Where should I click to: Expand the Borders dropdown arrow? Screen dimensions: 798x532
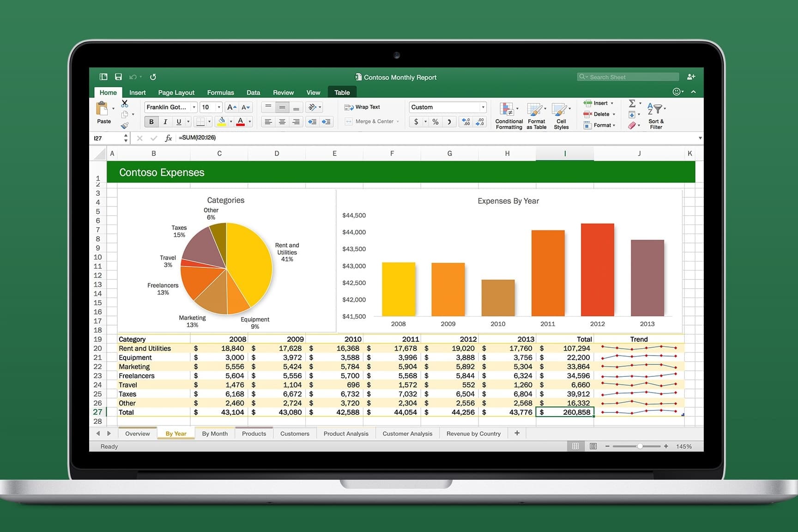(209, 122)
